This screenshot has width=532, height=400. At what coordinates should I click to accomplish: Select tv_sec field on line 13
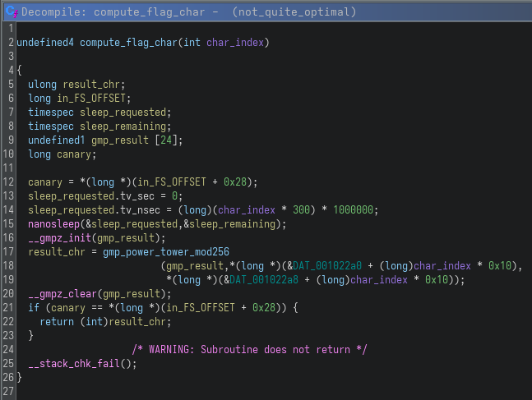pyautogui.click(x=137, y=196)
